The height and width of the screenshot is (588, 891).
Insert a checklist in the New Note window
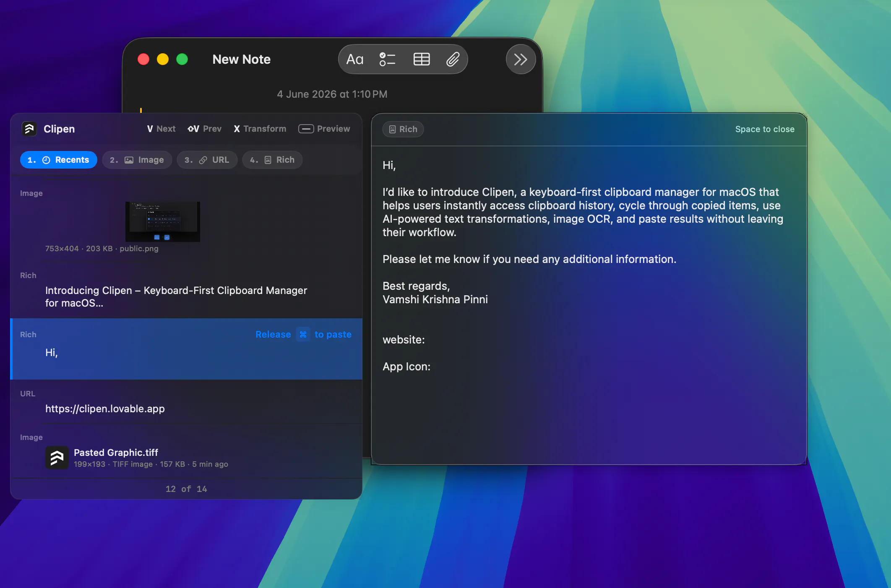pyautogui.click(x=387, y=59)
